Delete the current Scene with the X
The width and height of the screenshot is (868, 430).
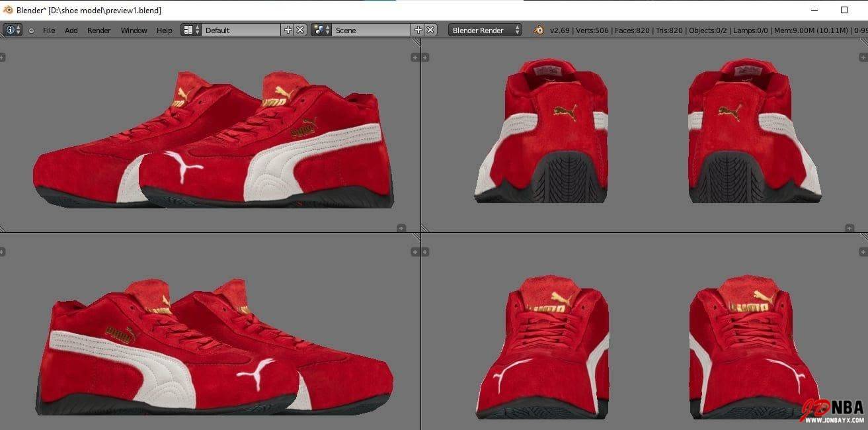(430, 30)
